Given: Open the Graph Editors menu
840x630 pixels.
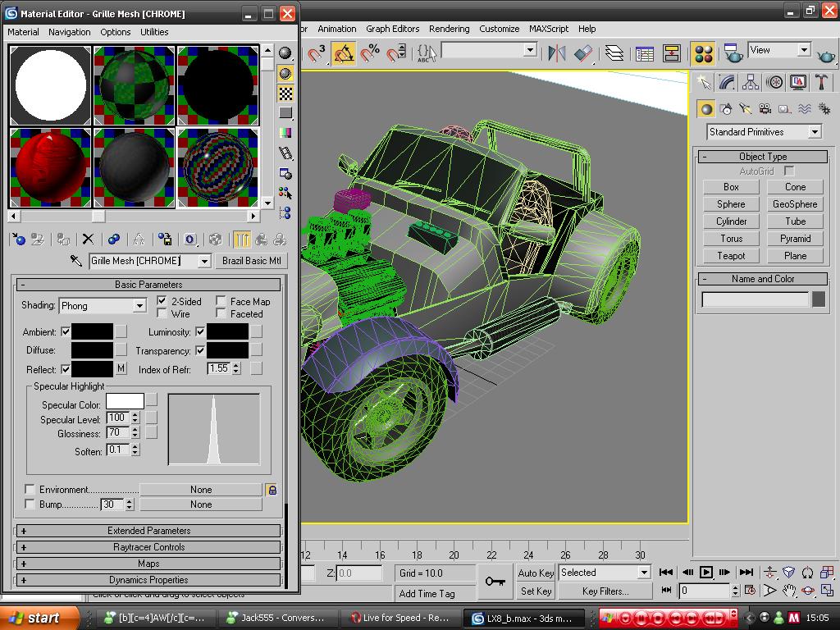Looking at the screenshot, I should coord(393,29).
